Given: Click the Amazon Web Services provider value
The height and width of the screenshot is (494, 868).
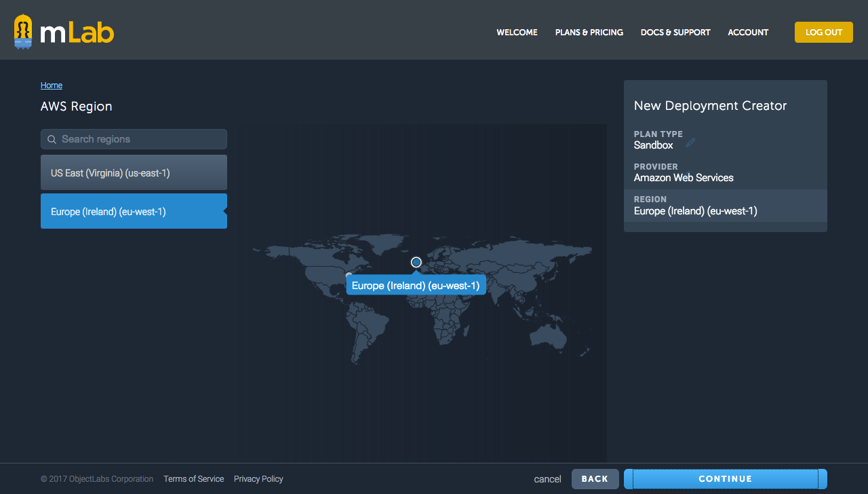Looking at the screenshot, I should point(684,178).
